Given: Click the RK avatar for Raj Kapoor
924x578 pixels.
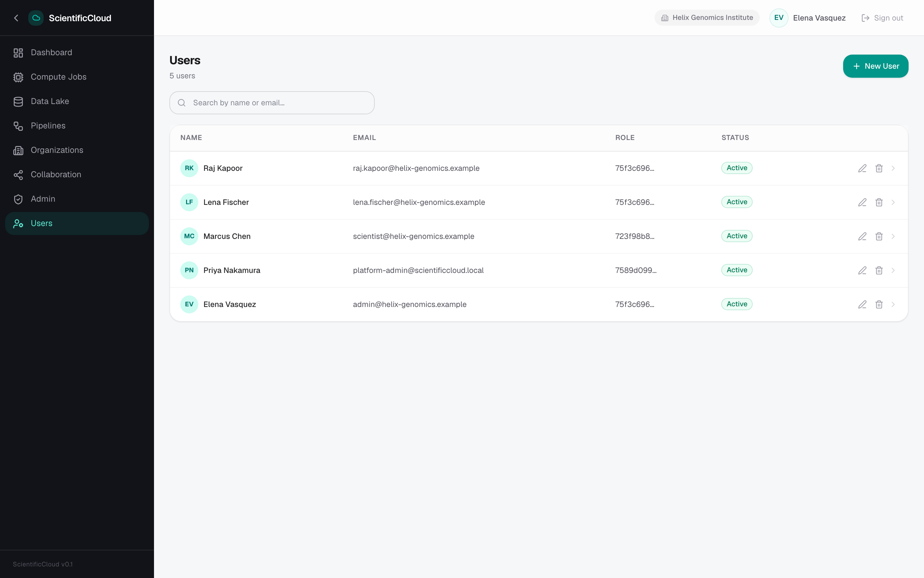Looking at the screenshot, I should (x=189, y=168).
